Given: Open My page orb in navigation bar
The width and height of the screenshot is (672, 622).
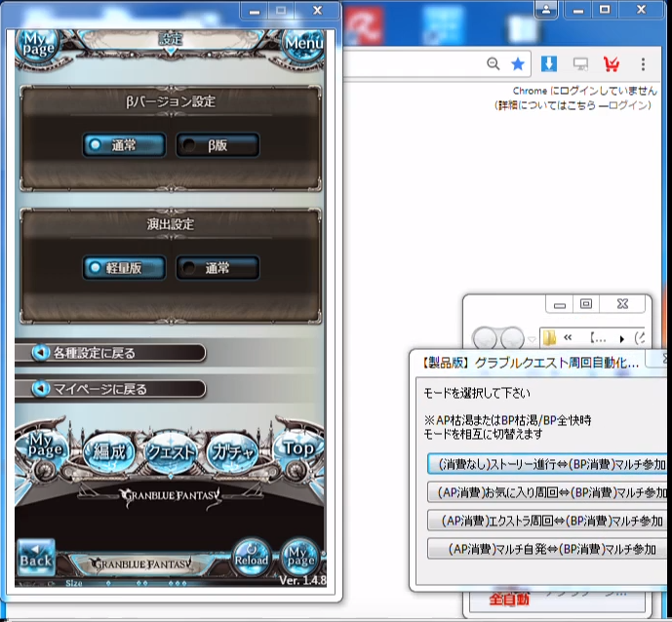Looking at the screenshot, I should click(42, 447).
